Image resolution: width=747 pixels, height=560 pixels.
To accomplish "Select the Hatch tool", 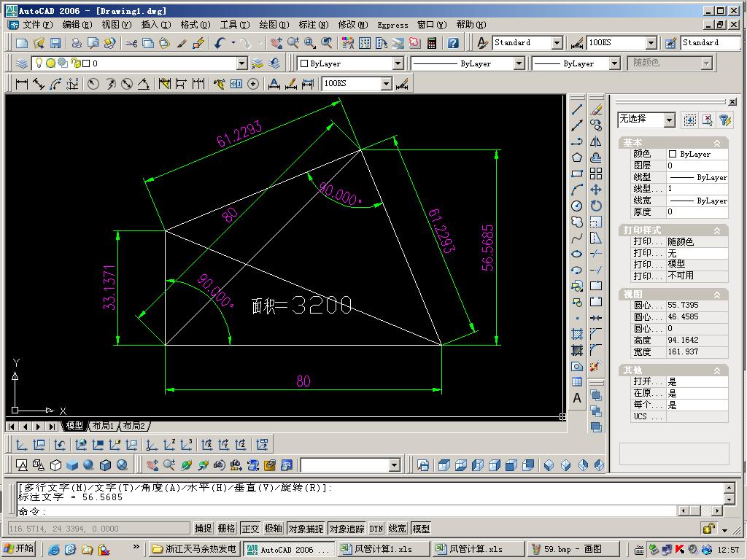I will 577,334.
